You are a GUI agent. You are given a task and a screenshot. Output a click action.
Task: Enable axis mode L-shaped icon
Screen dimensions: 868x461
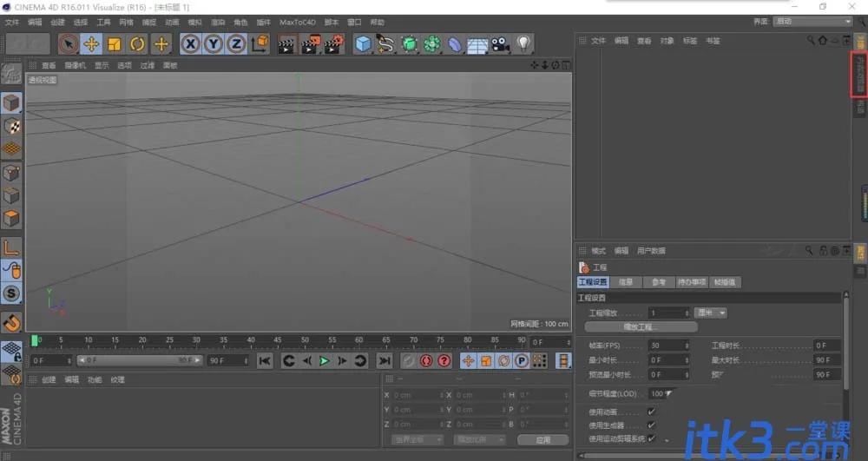point(11,247)
